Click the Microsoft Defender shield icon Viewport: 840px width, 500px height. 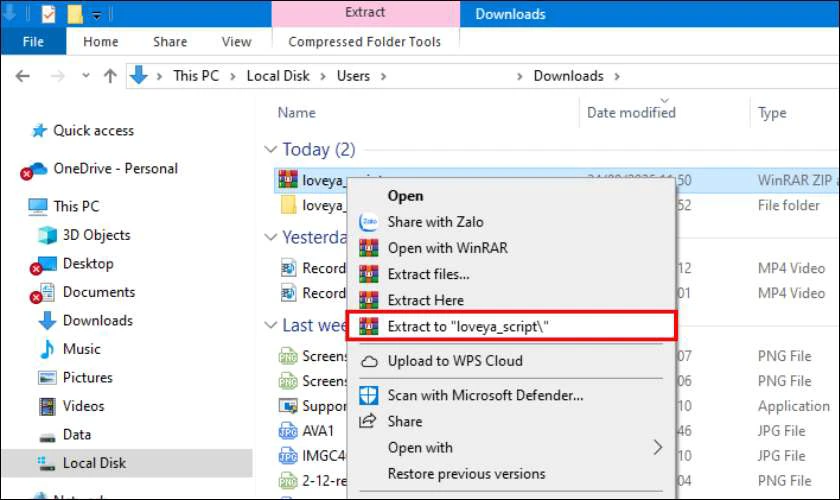(x=369, y=395)
